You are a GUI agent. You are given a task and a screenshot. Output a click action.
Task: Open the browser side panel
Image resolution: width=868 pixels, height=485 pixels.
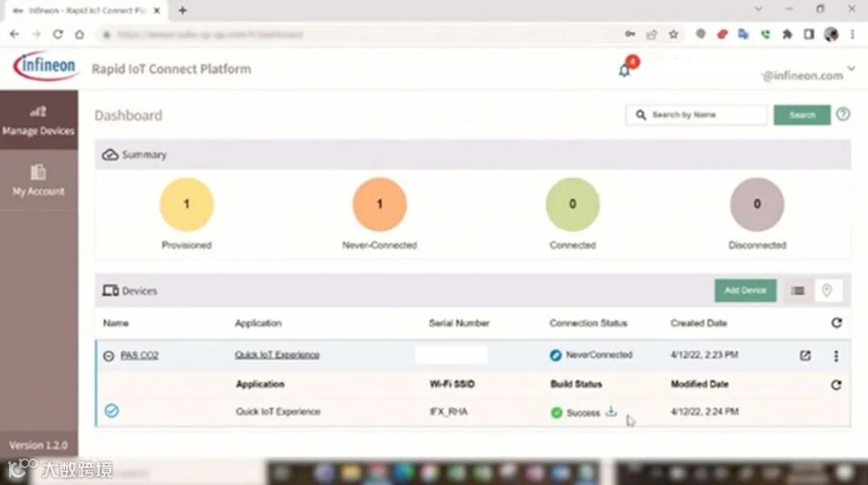(x=809, y=35)
